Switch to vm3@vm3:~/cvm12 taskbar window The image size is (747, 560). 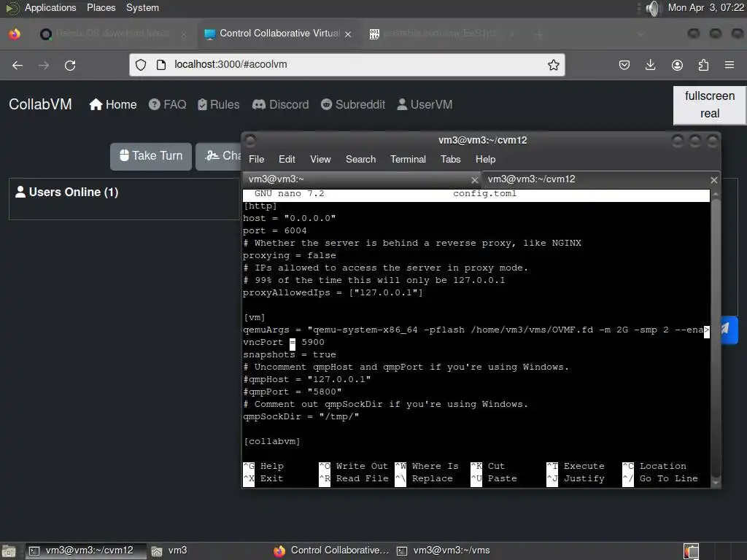[85, 551]
